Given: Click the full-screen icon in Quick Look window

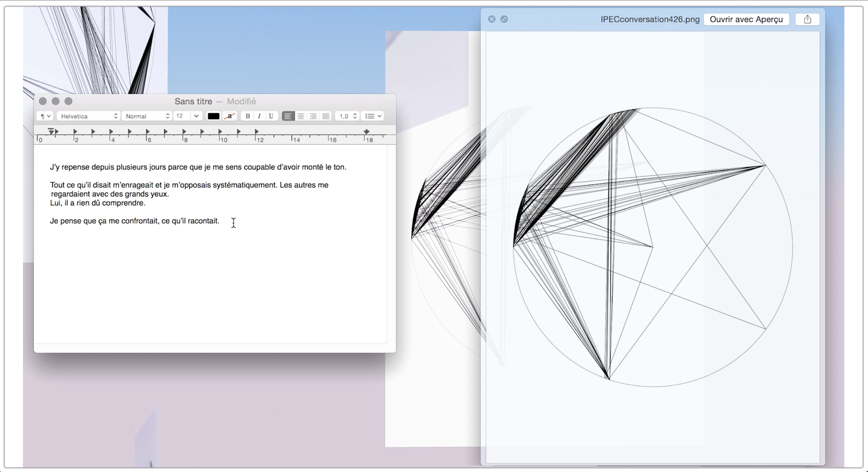Looking at the screenshot, I should point(504,19).
